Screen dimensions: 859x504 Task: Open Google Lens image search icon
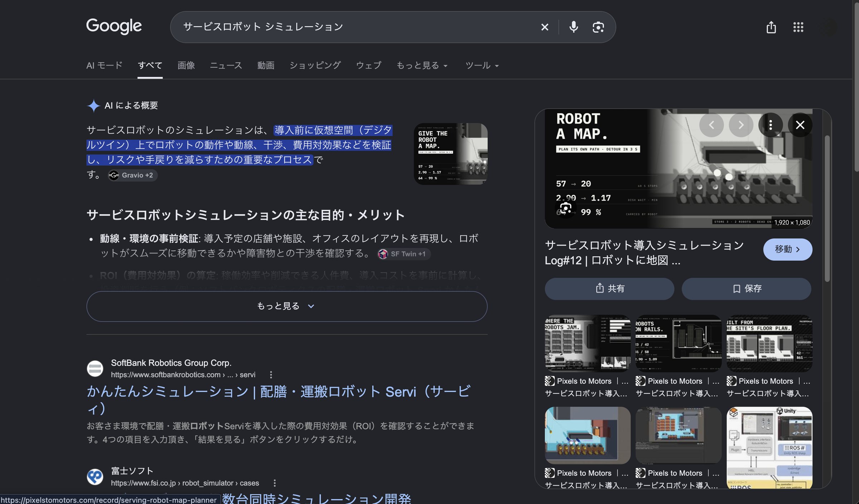598,27
